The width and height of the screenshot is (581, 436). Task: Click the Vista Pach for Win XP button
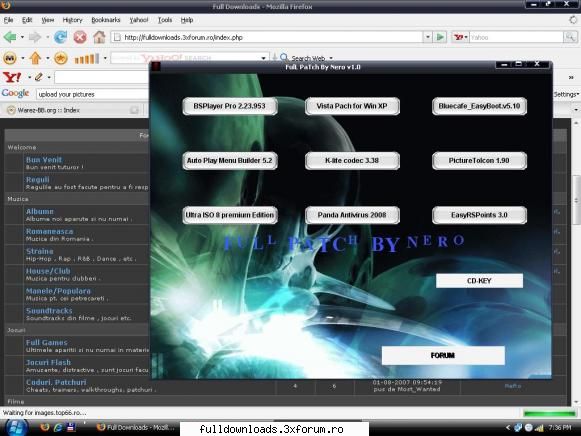[x=352, y=106]
